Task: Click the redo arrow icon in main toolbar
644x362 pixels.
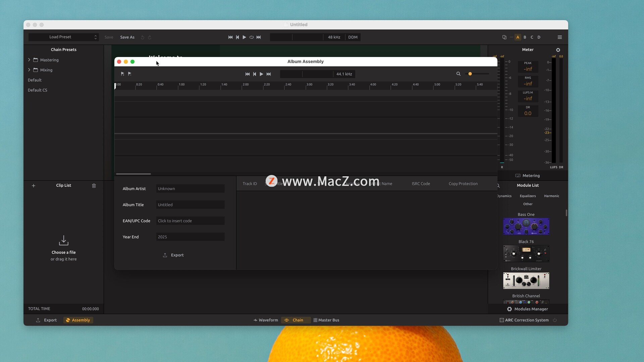Action: pos(150,37)
